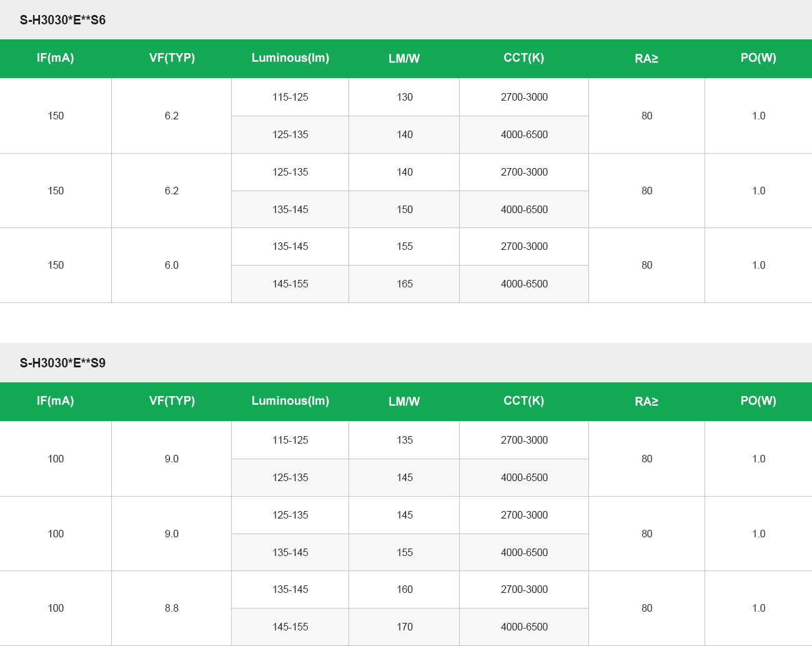812x646 pixels.
Task: Click the LM/W cell showing 170
Action: coord(405,627)
